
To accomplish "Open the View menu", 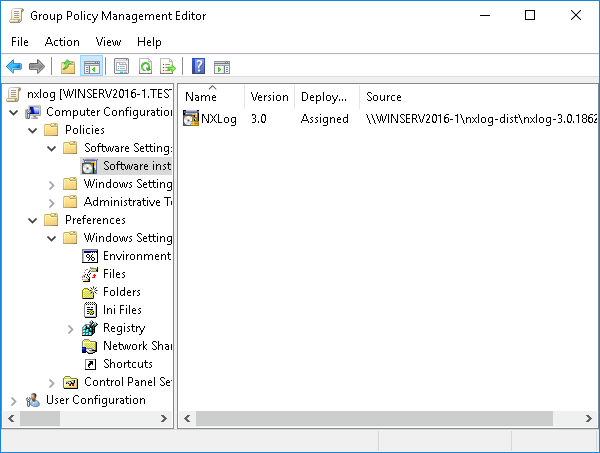I will pos(108,42).
